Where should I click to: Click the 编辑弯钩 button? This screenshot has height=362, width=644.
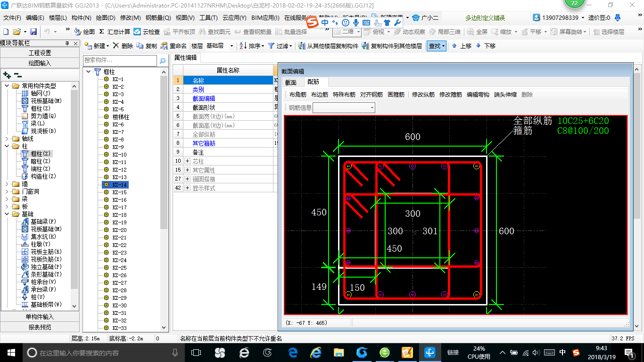point(478,94)
